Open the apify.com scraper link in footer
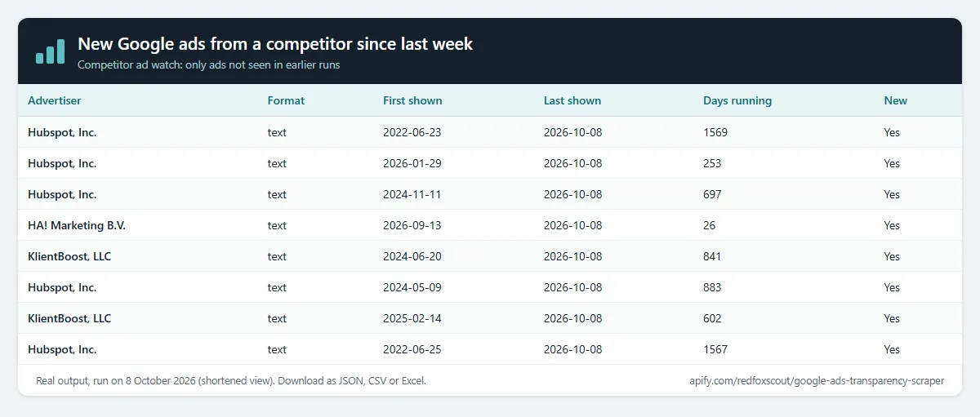 pyautogui.click(x=817, y=380)
